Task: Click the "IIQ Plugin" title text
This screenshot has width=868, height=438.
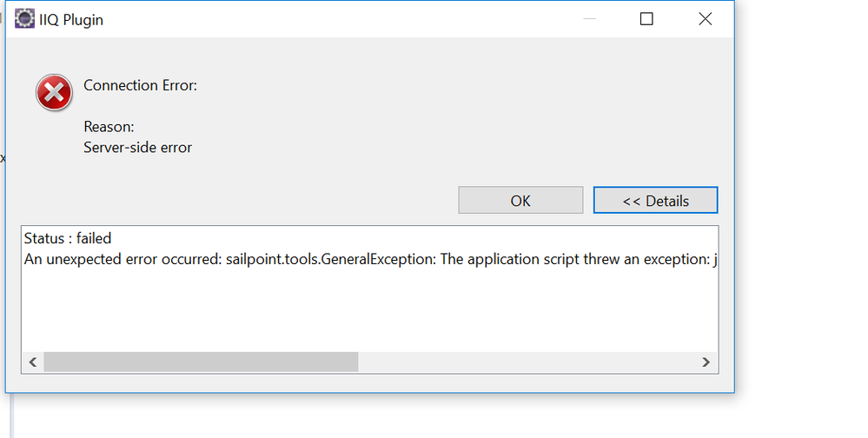Action: (71, 19)
